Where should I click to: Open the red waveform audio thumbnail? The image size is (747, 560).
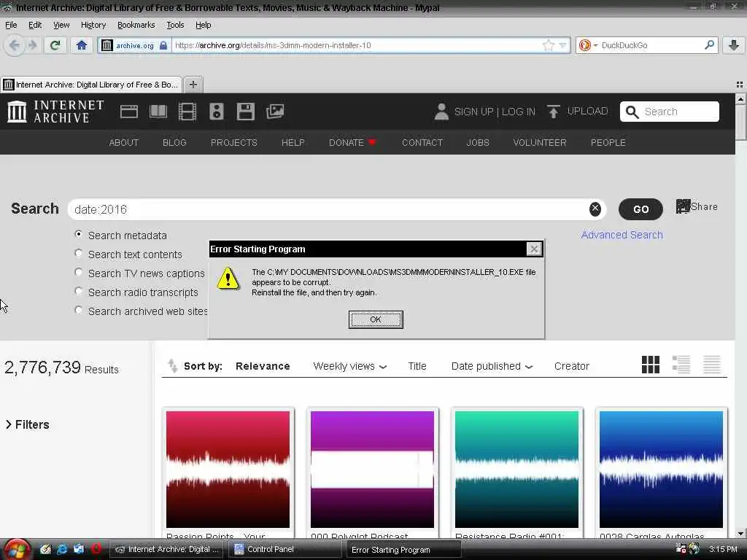[228, 470]
